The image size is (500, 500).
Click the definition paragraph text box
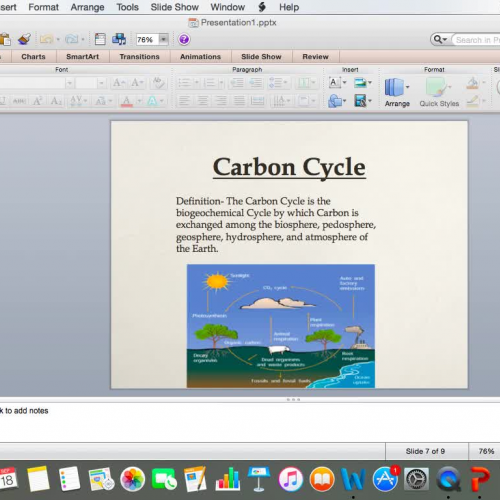[x=276, y=225]
